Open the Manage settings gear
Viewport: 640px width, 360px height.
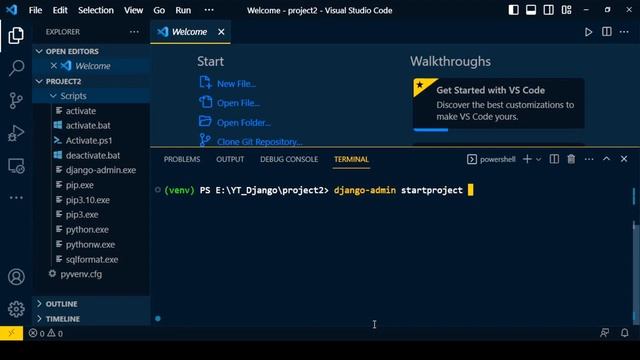pos(16,309)
